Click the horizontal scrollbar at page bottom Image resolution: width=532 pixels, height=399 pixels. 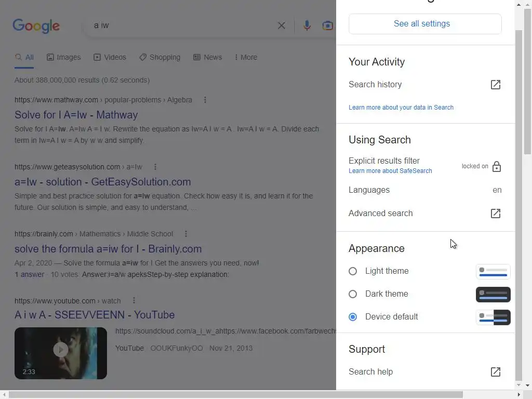click(236, 395)
